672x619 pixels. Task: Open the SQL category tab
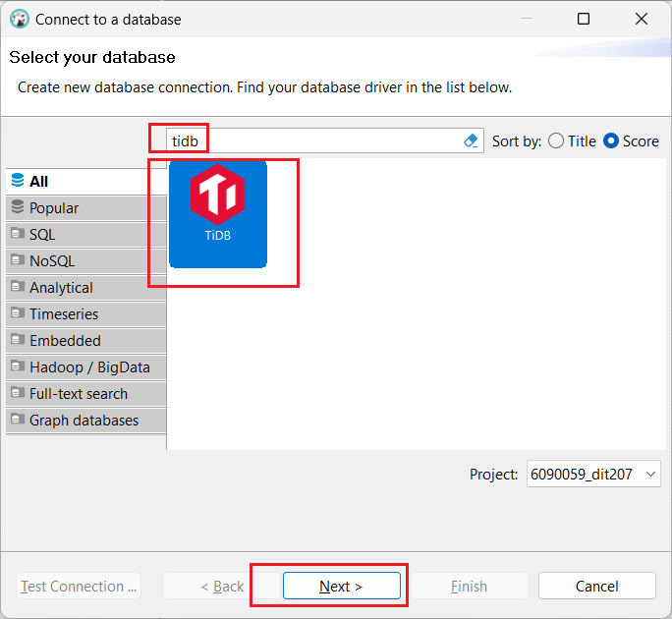tap(86, 235)
